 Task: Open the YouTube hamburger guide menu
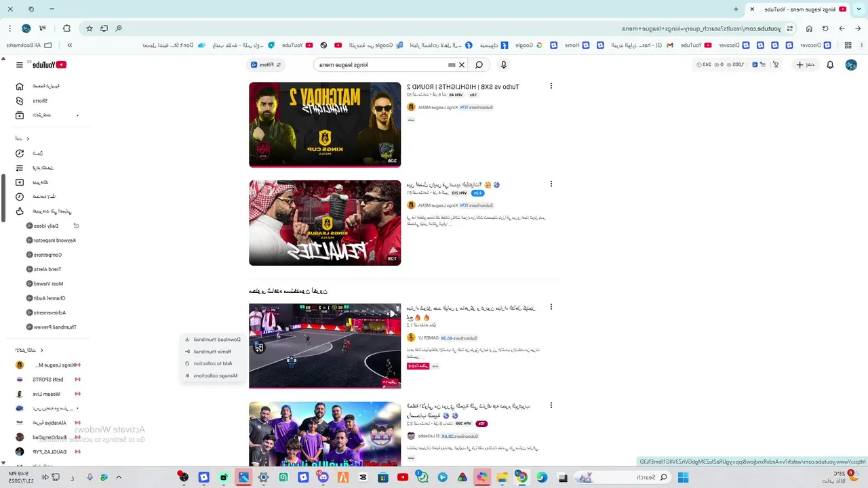tap(19, 64)
